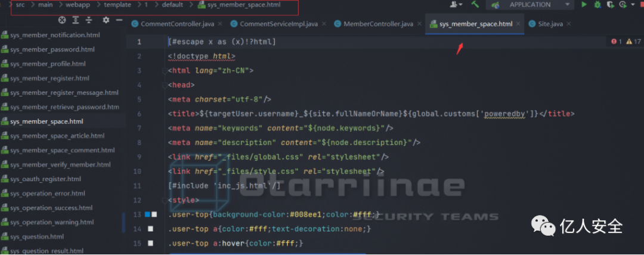The image size is (644, 255).
Task: Place cursor in the [#escape x as (x)!?html] line
Action: [x=222, y=42]
